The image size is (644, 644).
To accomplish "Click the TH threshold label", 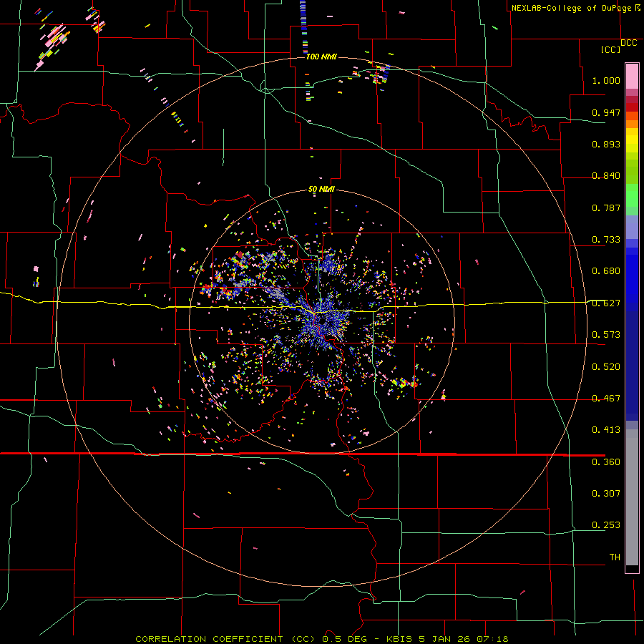I will [615, 557].
